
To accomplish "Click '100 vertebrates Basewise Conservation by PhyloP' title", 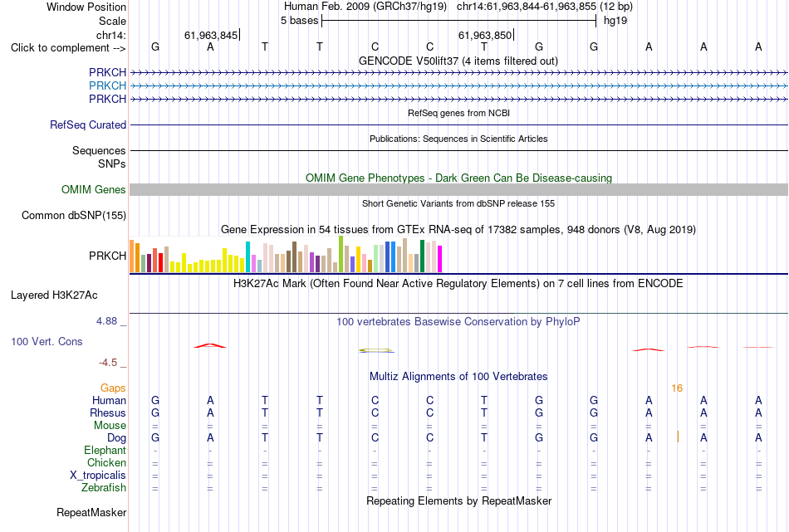I will point(458,322).
